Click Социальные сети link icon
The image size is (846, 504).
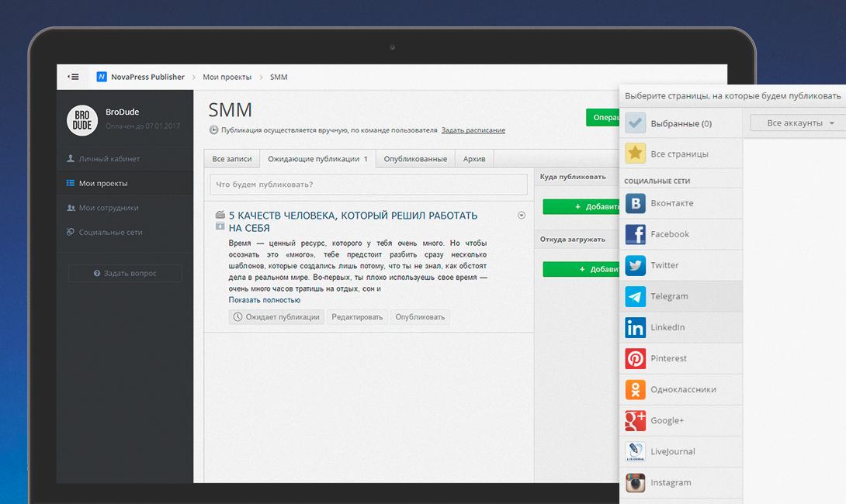[x=70, y=232]
